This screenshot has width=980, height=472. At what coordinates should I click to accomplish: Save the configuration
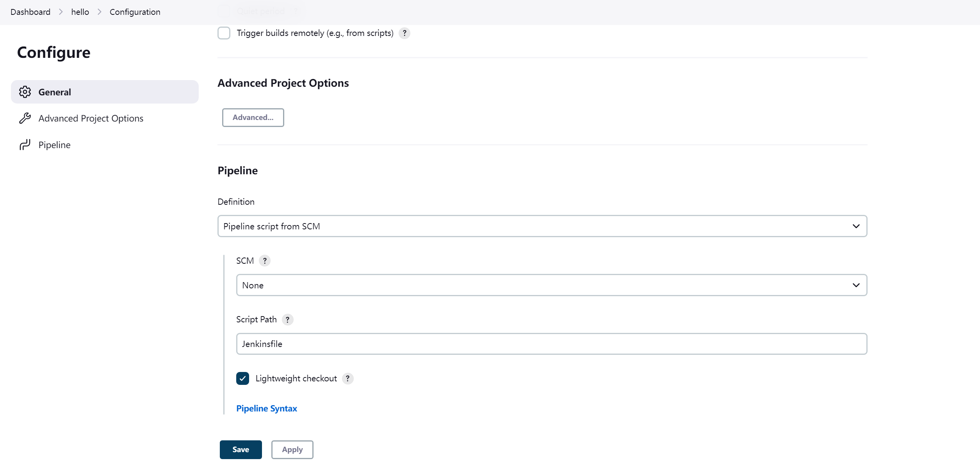241,450
